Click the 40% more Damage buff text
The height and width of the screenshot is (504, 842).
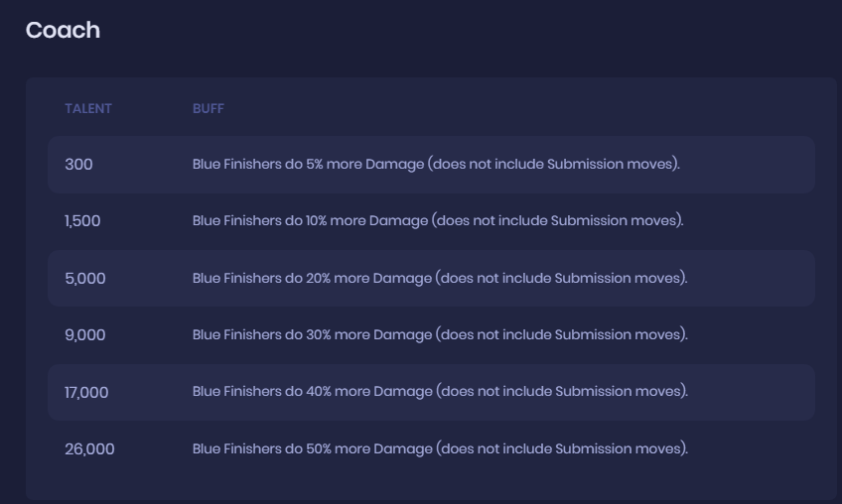point(440,392)
